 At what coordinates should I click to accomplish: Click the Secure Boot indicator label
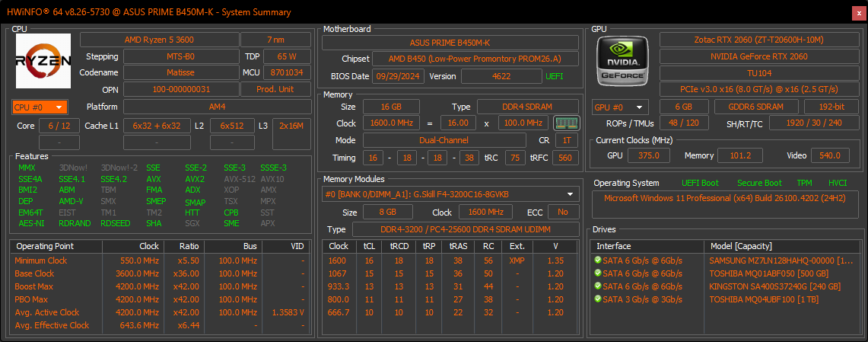[x=759, y=183]
